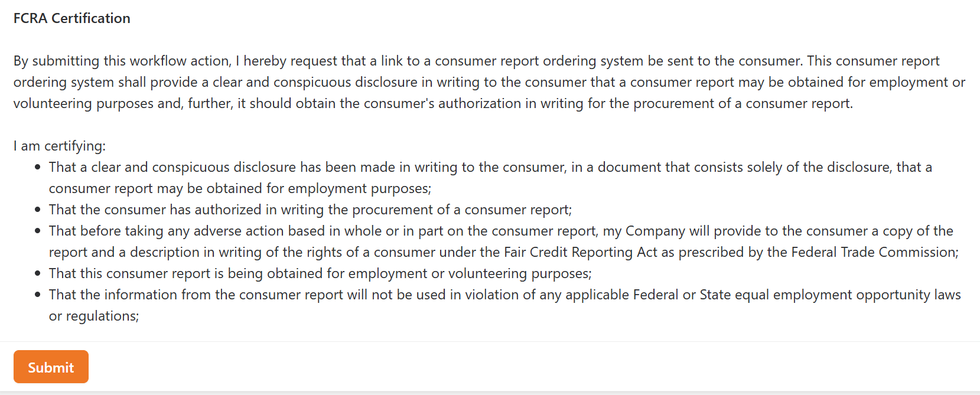The image size is (980, 395).
Task: Select the FCRA Certification heading
Action: (72, 18)
